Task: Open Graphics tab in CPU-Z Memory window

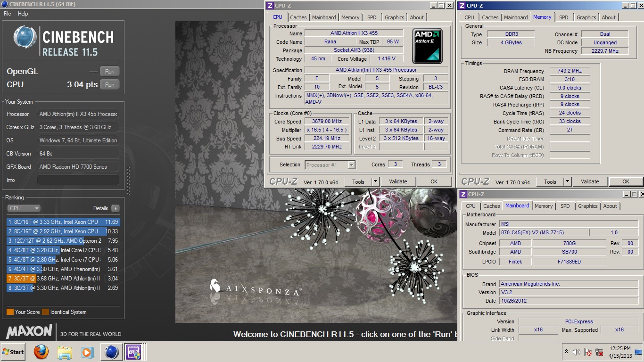Action: 586,17
